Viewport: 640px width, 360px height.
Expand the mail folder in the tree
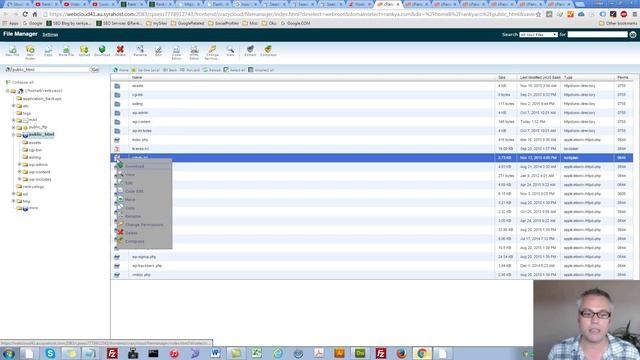[13, 120]
